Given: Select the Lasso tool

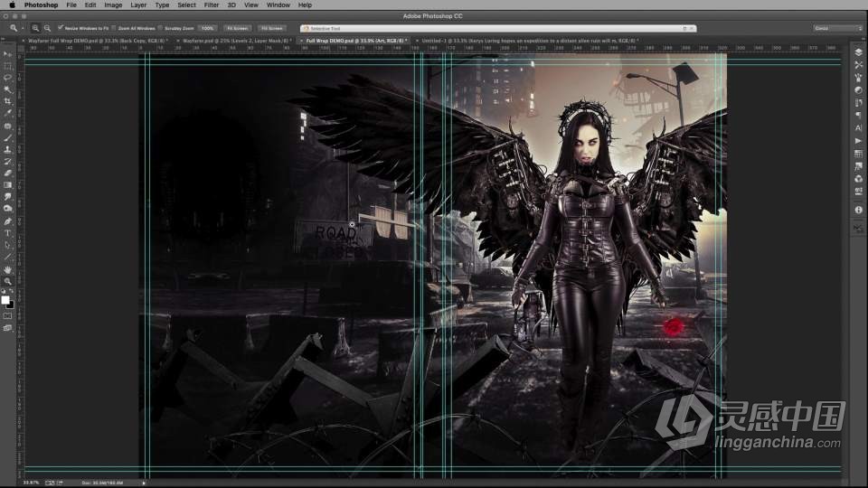Looking at the screenshot, I should pyautogui.click(x=8, y=78).
